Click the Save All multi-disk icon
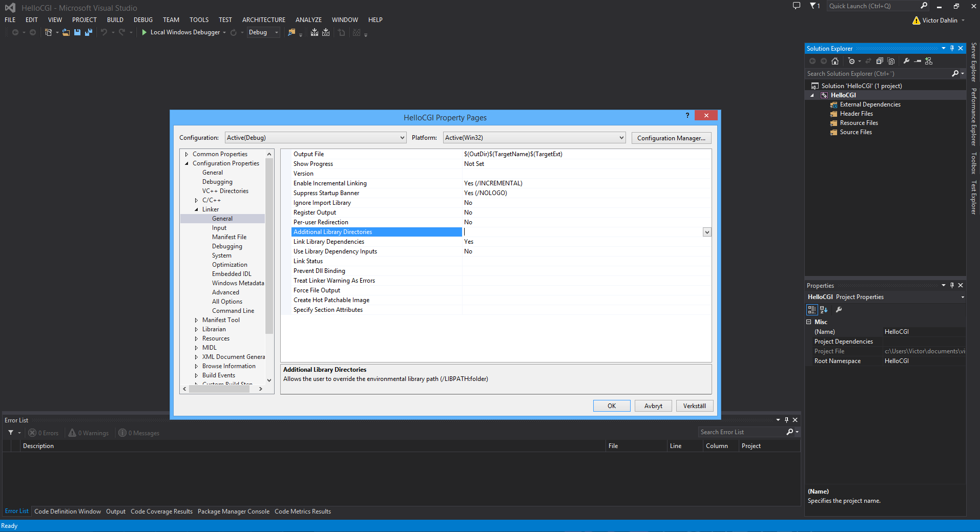 89,32
